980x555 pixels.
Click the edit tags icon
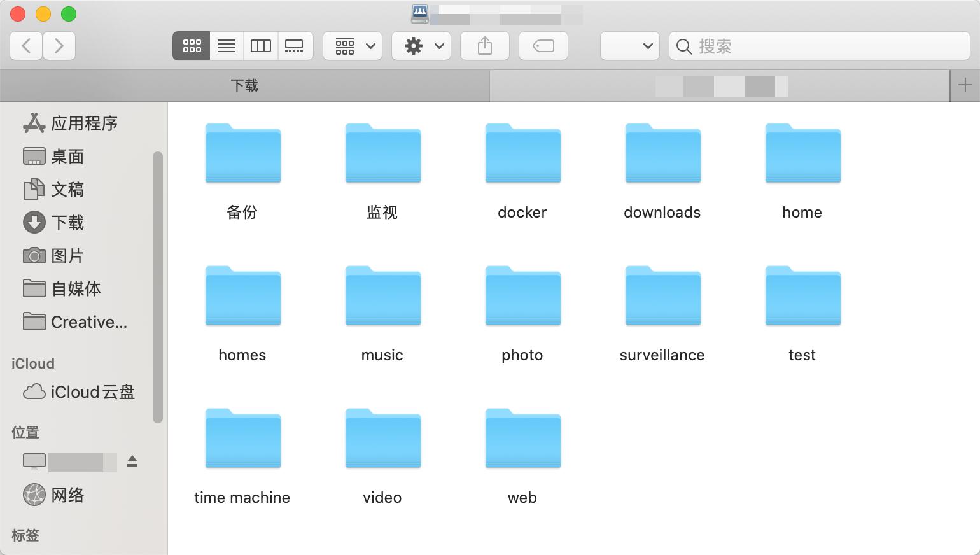point(543,46)
